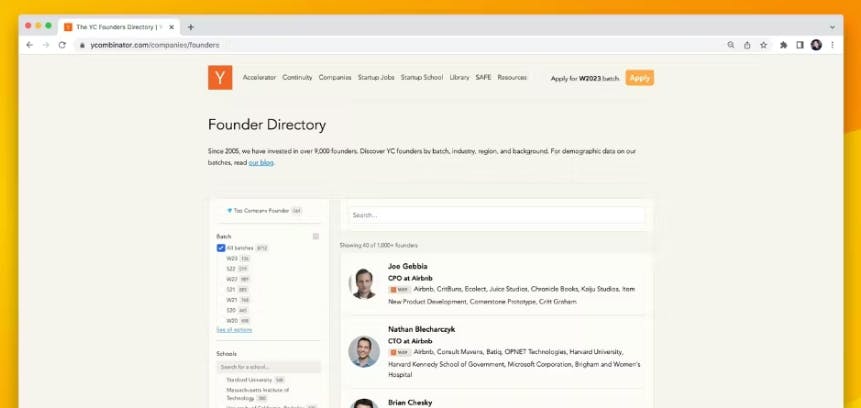
Task: Click the share page icon
Action: pos(747,45)
